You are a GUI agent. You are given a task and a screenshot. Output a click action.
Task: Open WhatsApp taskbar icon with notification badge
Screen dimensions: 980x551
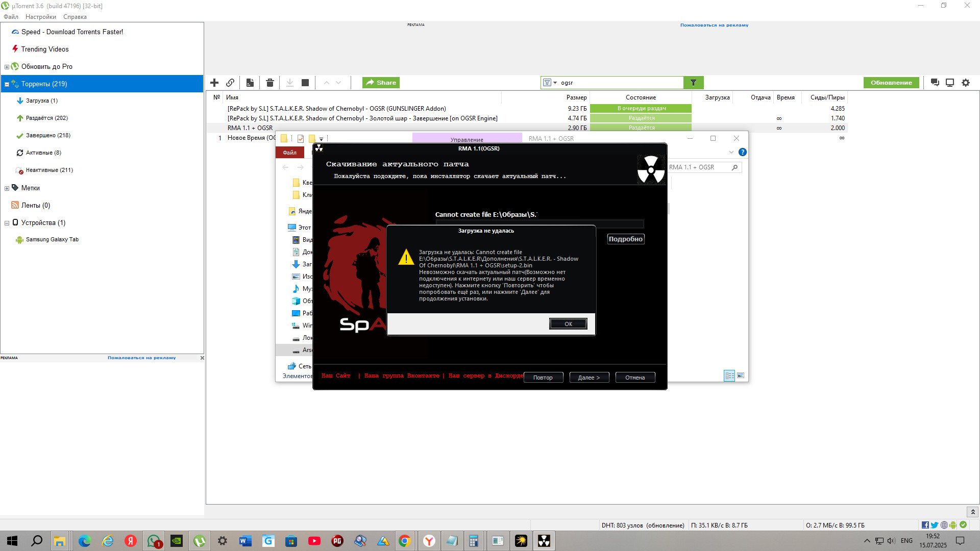154,541
